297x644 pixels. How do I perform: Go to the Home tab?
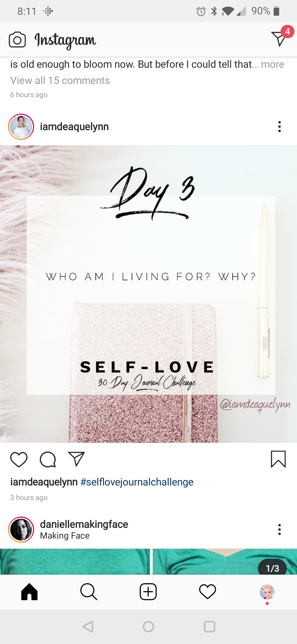tap(29, 592)
